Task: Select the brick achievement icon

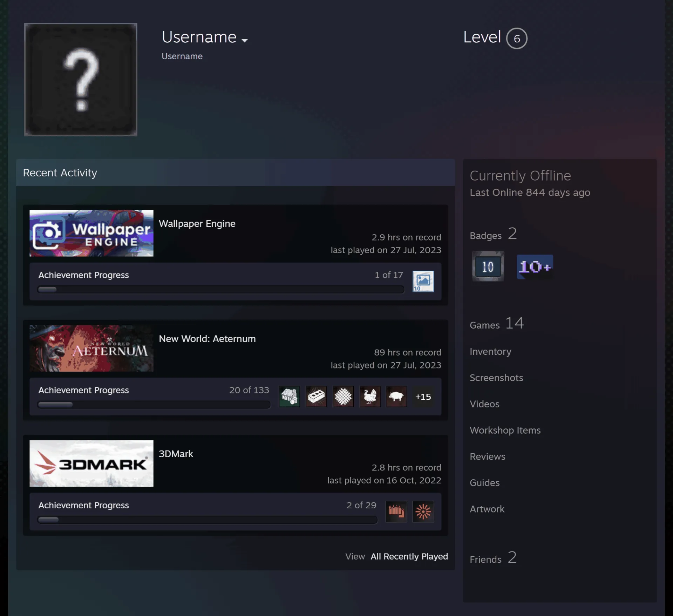Action: tap(316, 397)
